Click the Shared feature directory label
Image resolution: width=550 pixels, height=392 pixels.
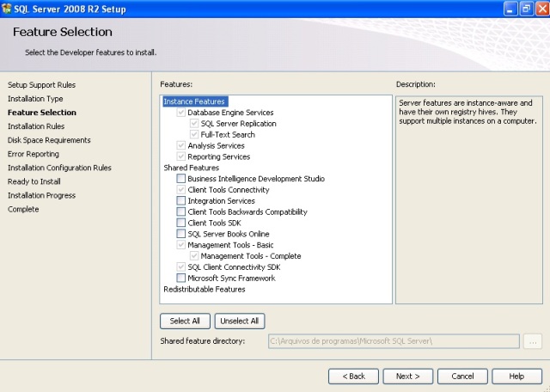click(203, 341)
